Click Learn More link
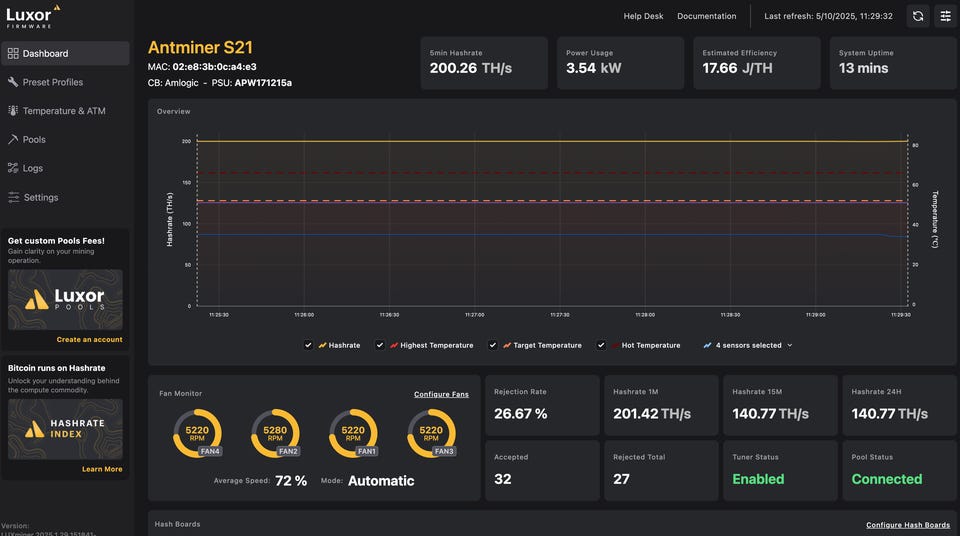Viewport: 960px width, 536px height. coord(102,469)
